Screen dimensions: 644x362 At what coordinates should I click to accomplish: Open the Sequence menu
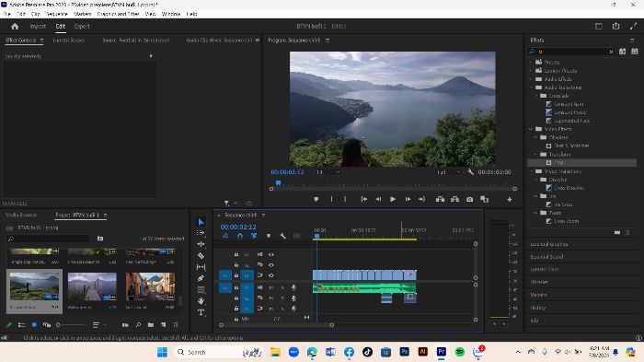(57, 14)
